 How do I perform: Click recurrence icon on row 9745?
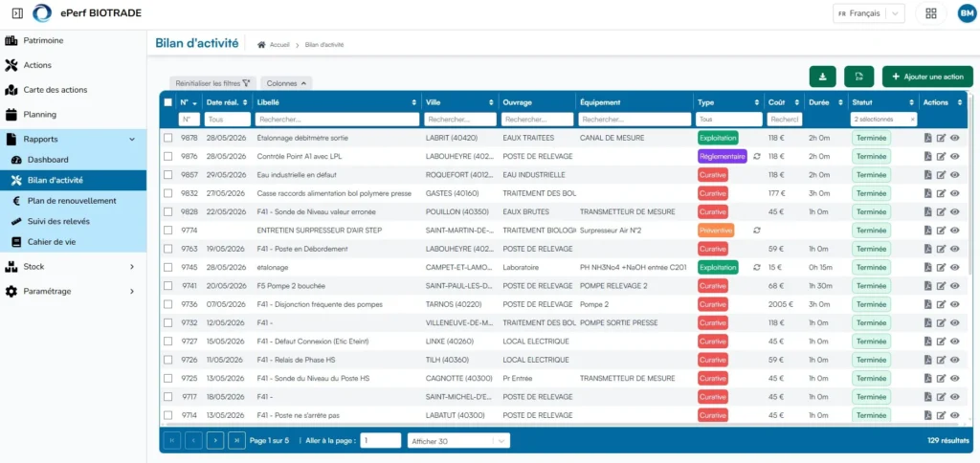click(x=757, y=268)
